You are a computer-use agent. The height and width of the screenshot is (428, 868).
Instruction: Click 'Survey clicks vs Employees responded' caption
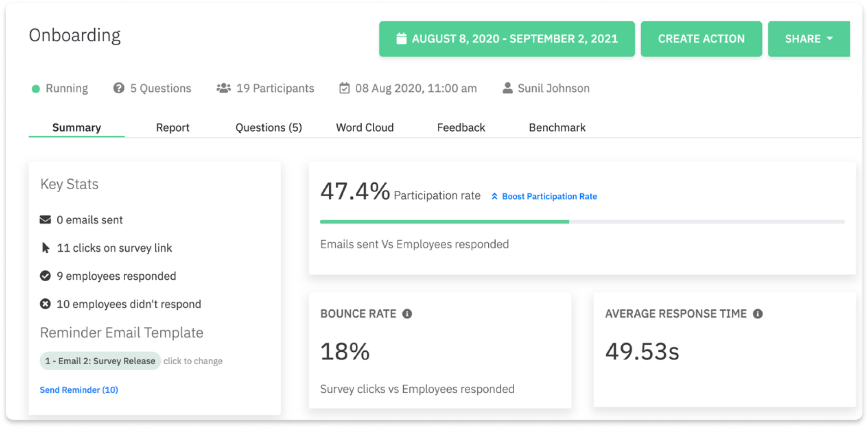[x=417, y=389]
